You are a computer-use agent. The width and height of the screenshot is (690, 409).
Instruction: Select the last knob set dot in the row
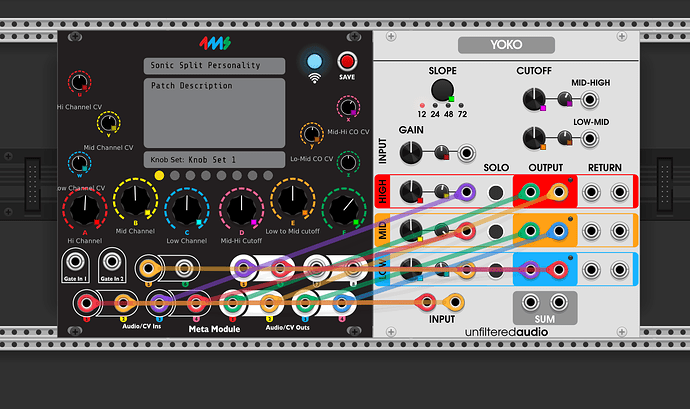tap(268, 176)
